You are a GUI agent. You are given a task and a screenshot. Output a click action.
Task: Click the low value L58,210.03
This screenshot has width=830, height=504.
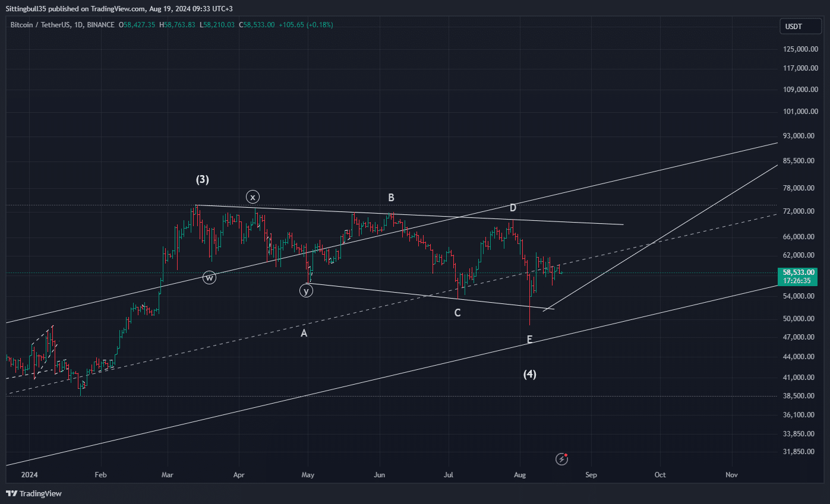pyautogui.click(x=218, y=25)
